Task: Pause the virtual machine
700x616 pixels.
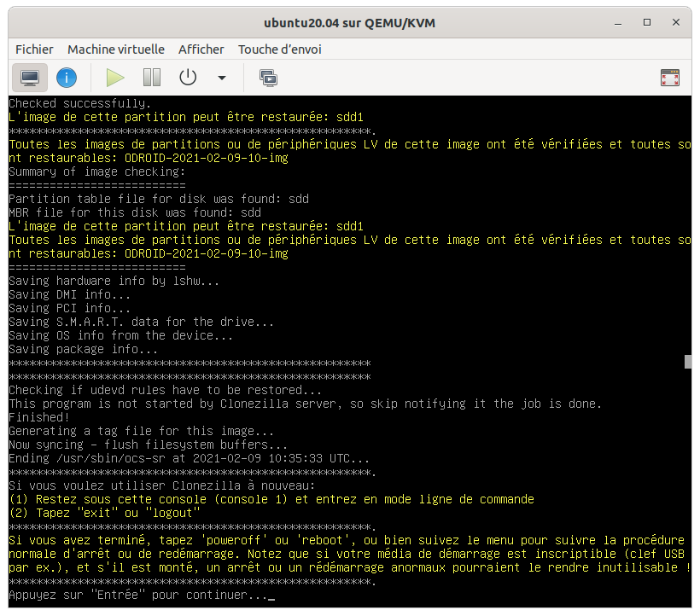Action: click(152, 78)
